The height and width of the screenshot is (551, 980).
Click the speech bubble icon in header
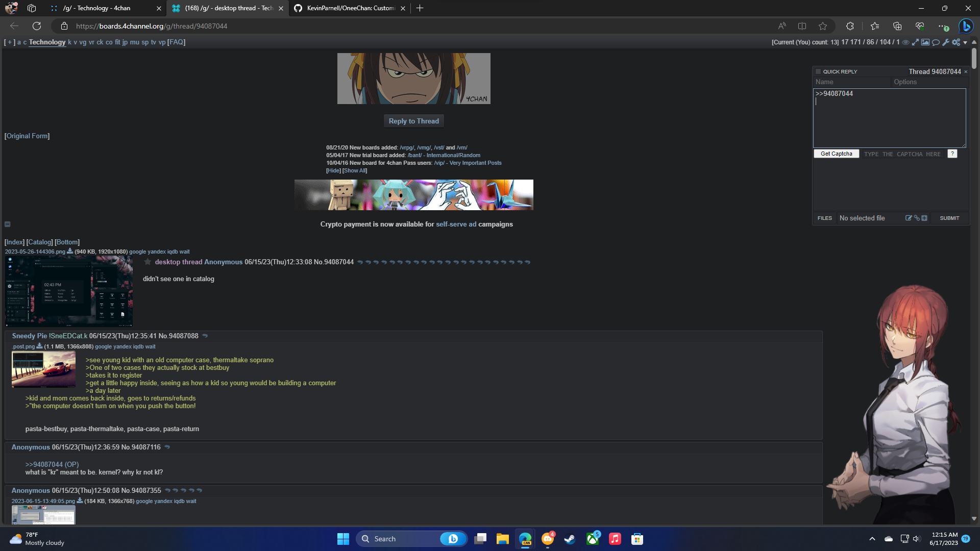click(936, 42)
